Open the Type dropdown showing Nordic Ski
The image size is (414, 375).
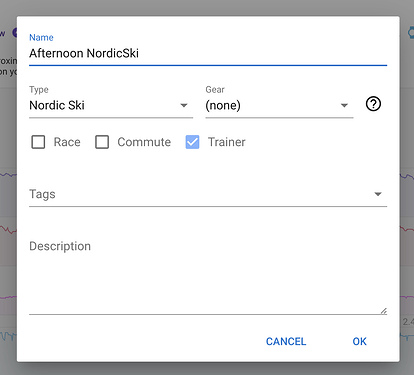tap(111, 105)
